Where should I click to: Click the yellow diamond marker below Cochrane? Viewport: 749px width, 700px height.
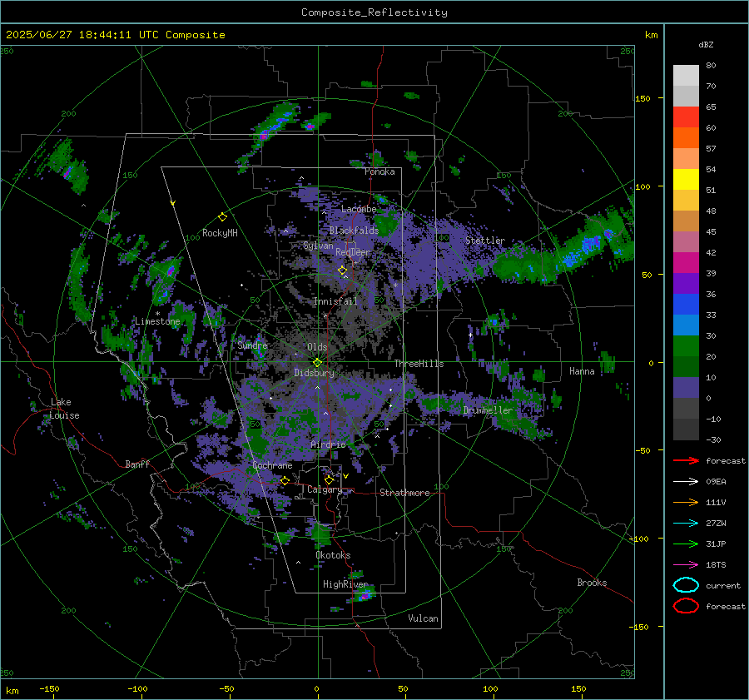tap(285, 480)
